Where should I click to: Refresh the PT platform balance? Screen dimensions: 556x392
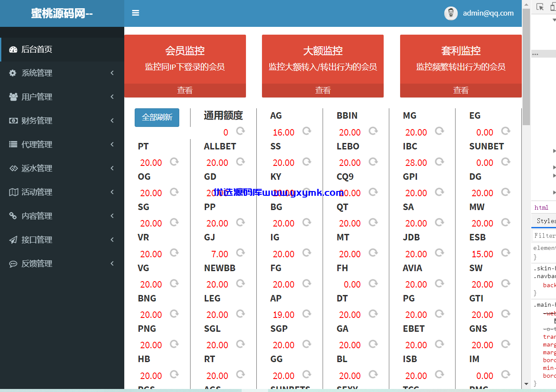click(174, 162)
